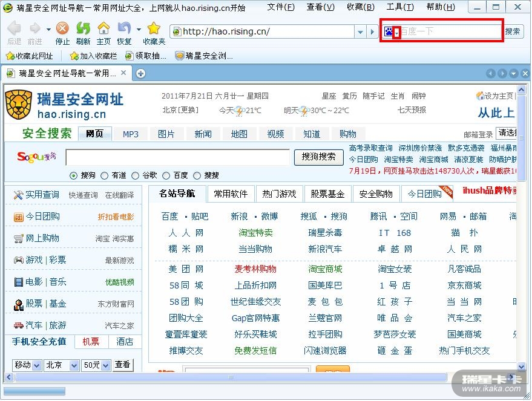Close the 瑞星安全网址导航 tab
The height and width of the screenshot is (401, 532).
coord(123,73)
